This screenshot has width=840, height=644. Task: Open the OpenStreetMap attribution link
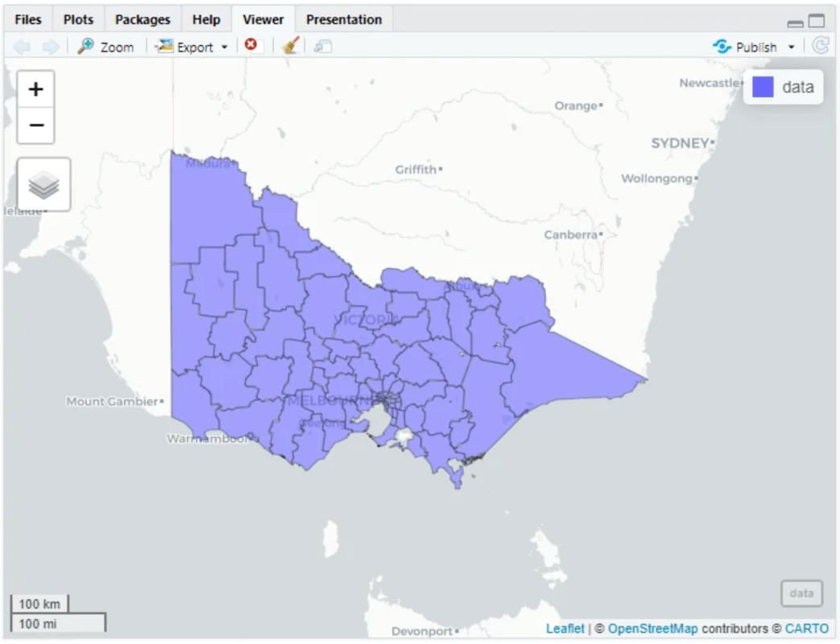652,629
